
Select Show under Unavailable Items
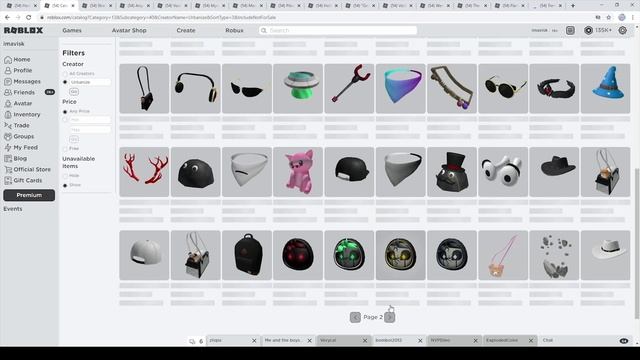click(65, 185)
